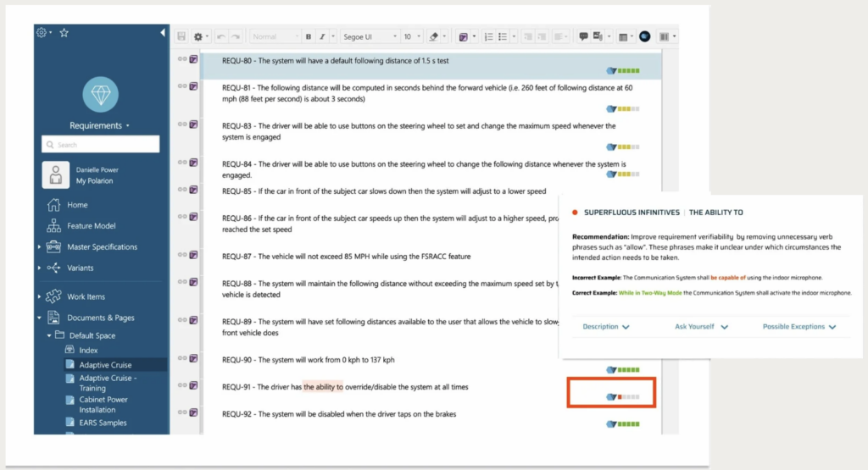
Task: Click the numbered list icon
Action: point(488,37)
